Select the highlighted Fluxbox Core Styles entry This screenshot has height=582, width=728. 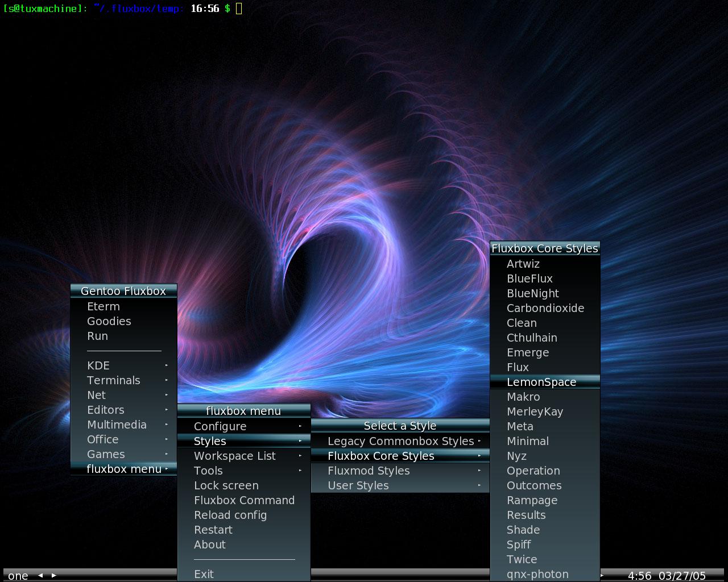click(x=400, y=456)
